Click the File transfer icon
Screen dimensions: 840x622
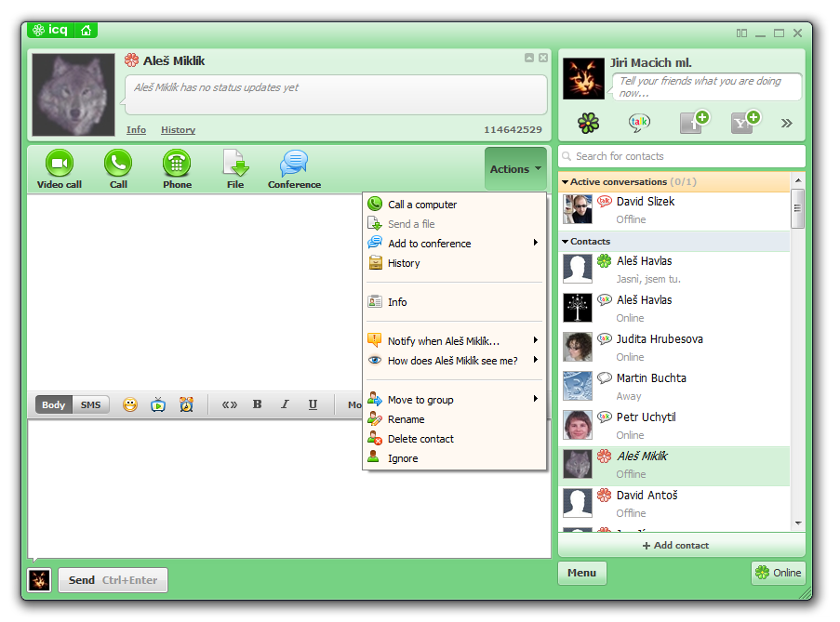coord(235,169)
